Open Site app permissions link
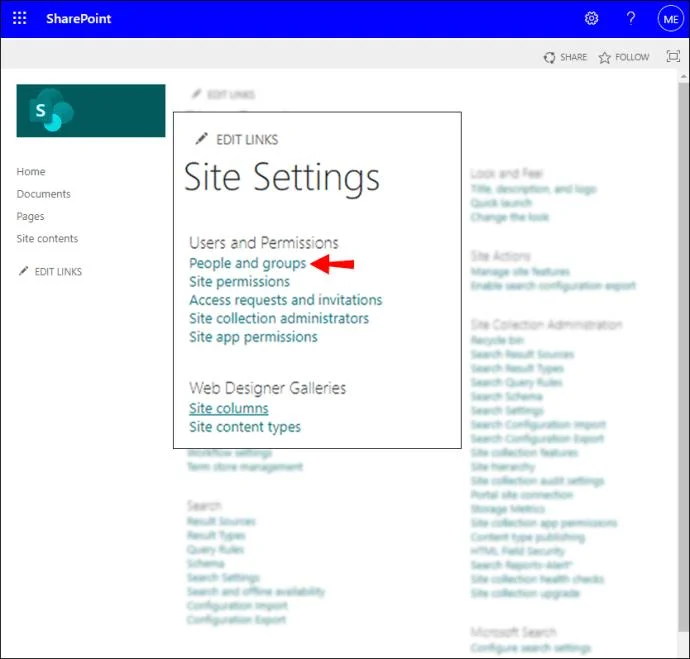This screenshot has width=690, height=659. coord(253,337)
